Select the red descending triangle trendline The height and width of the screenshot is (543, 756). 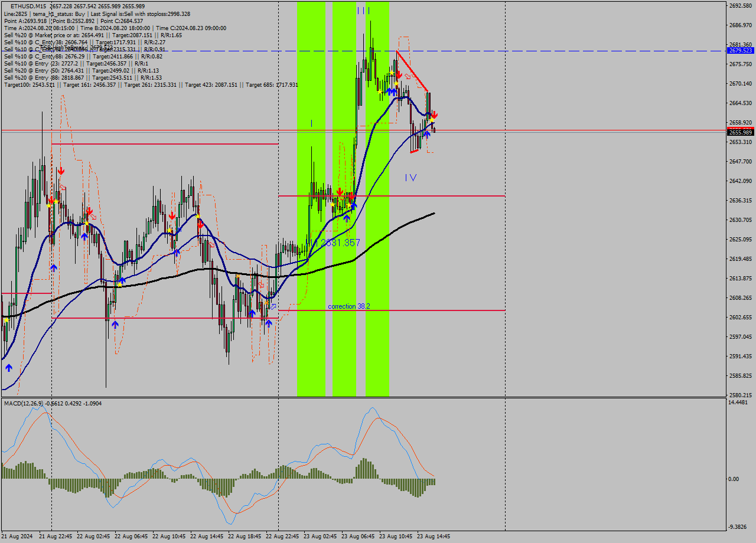pyautogui.click(x=411, y=71)
